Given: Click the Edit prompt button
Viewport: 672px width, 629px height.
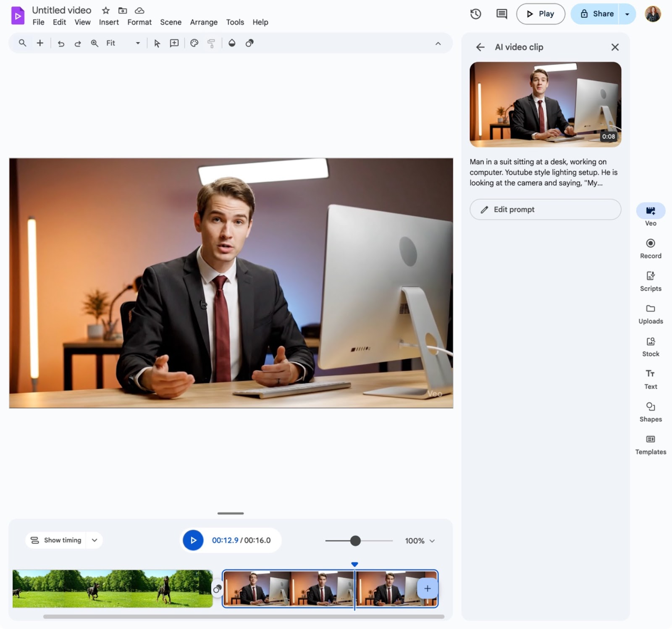Looking at the screenshot, I should tap(545, 210).
